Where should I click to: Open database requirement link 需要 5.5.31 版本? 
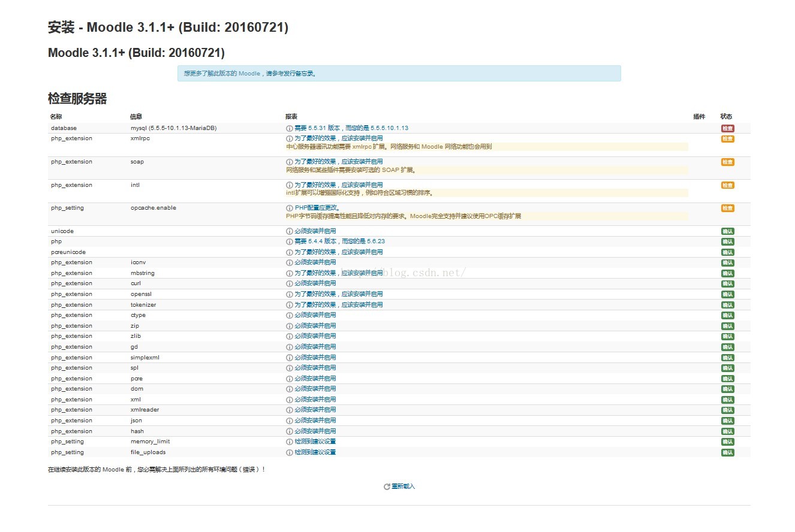(351, 128)
